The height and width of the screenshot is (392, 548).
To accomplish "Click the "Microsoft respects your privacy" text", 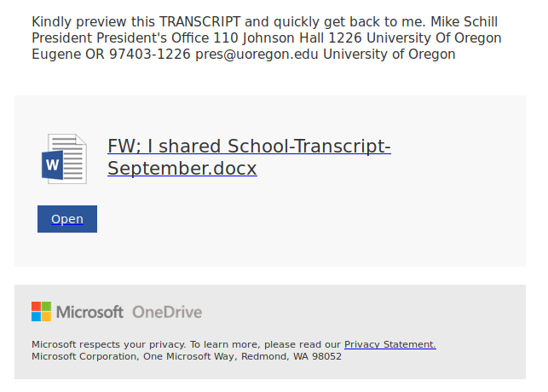I will click(108, 344).
